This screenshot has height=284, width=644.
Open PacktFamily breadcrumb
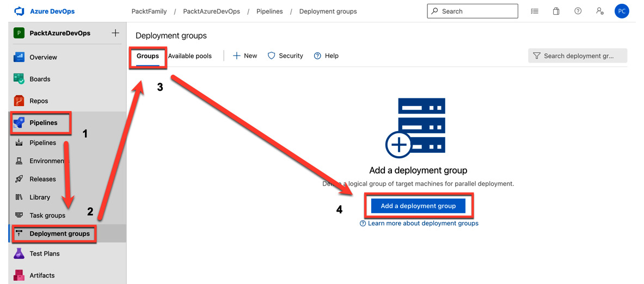coord(149,11)
